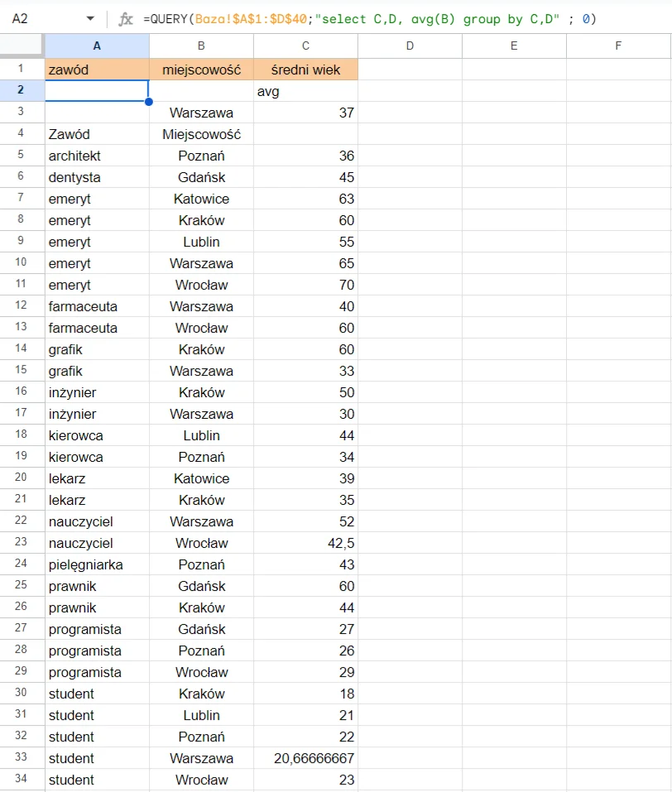672x792 pixels.
Task: Select column D header
Action: click(x=410, y=46)
